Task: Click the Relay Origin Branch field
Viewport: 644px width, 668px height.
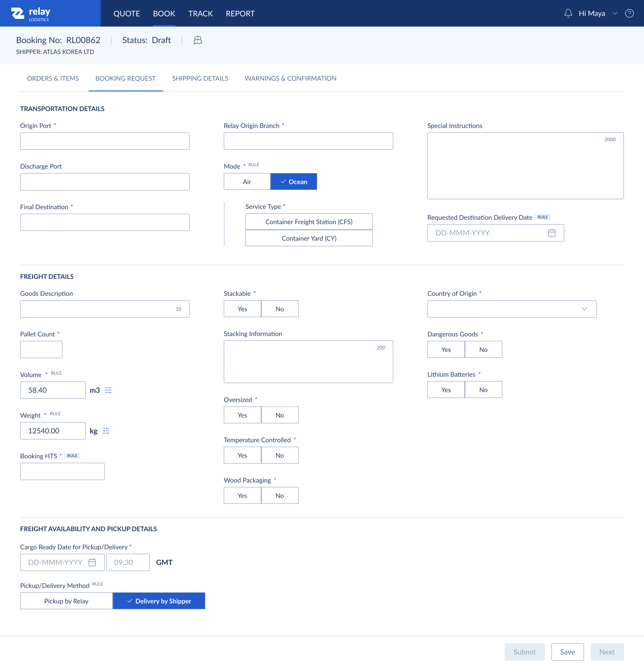Action: pyautogui.click(x=308, y=141)
